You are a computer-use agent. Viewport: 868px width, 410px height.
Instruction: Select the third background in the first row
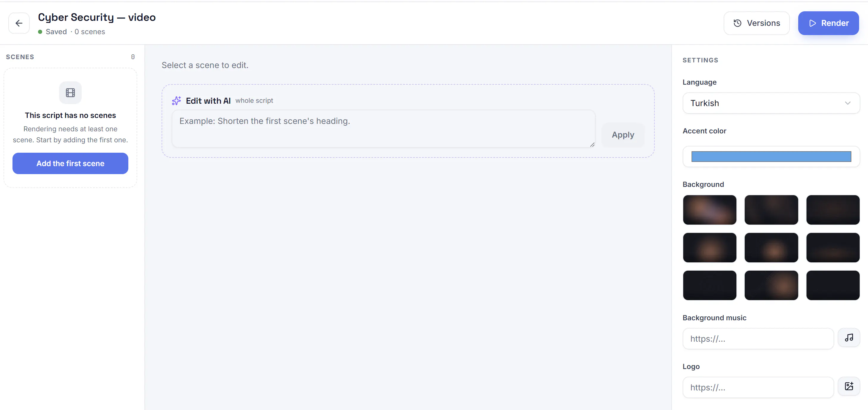pos(833,210)
